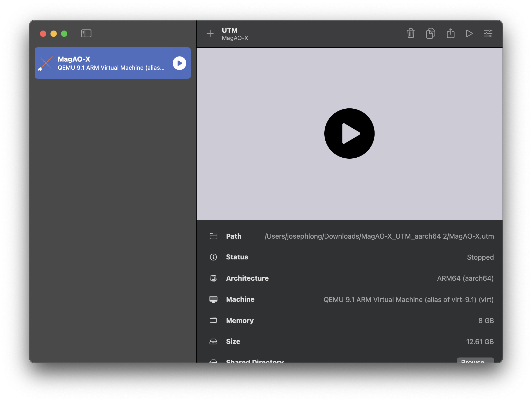Click the Size label
532x402 pixels.
pyautogui.click(x=233, y=341)
